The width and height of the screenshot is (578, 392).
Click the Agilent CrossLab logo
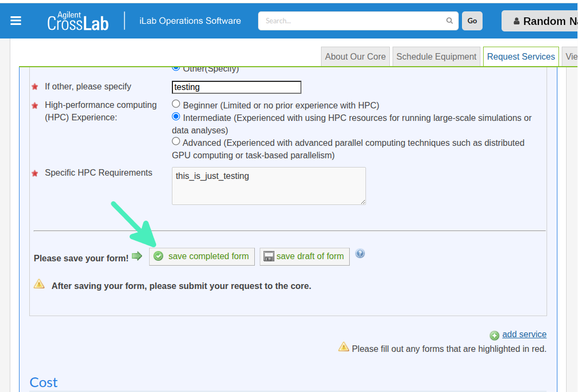tap(78, 21)
